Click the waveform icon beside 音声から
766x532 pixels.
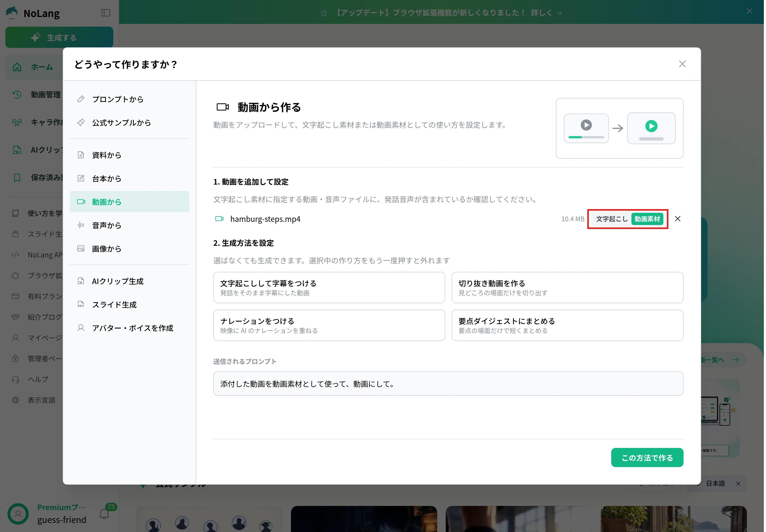tap(81, 225)
